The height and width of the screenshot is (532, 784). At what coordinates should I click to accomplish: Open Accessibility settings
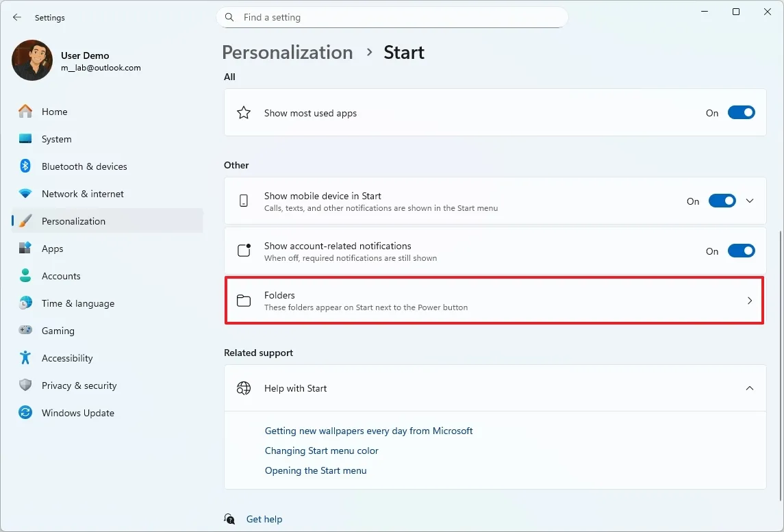(x=67, y=357)
